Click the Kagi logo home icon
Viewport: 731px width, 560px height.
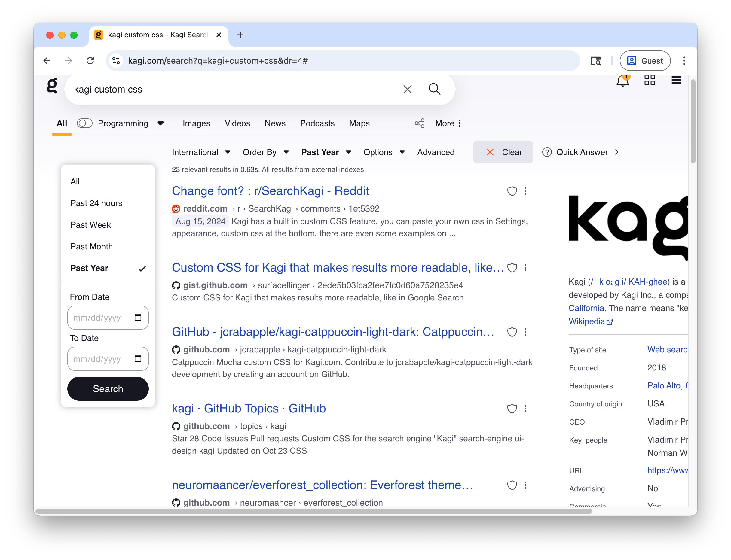pos(52,86)
